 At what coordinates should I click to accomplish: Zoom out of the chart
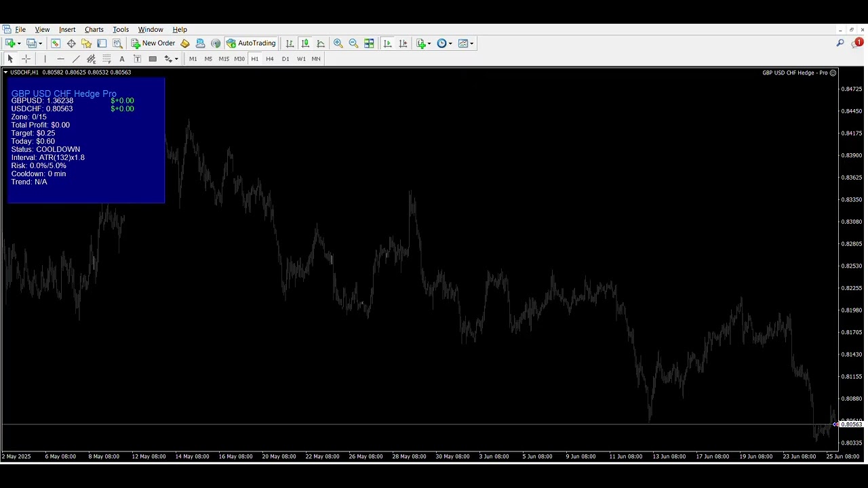(x=353, y=43)
